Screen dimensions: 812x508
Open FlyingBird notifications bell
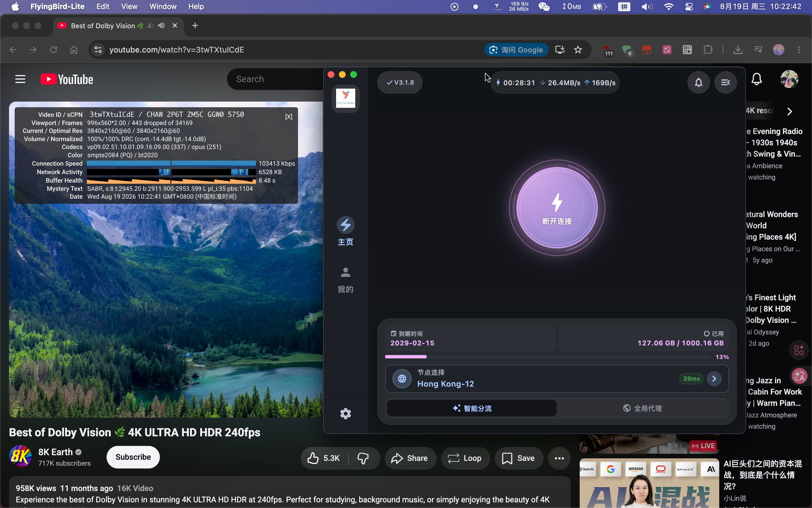(699, 82)
